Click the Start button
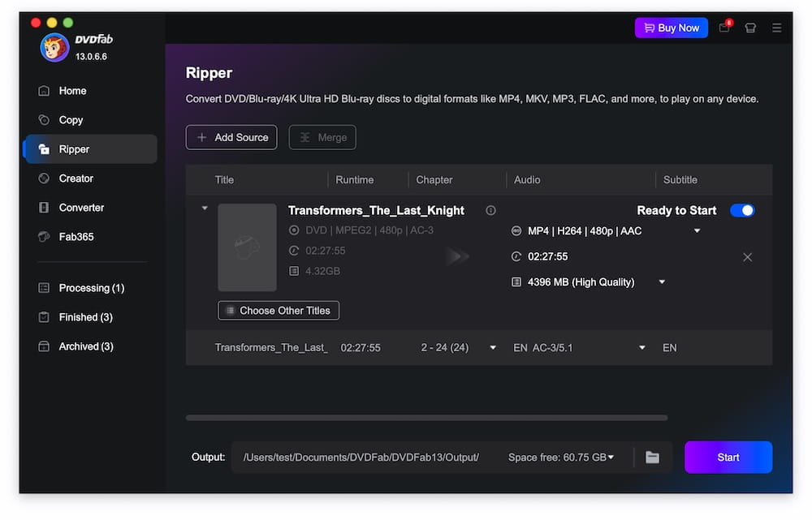 (x=728, y=457)
